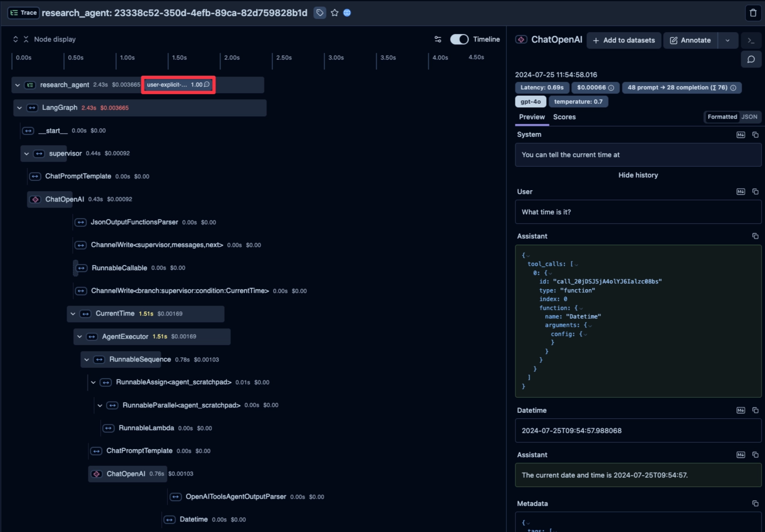Click the supervisor ChatOpenAI generation sparkle icon
The image size is (765, 532).
(x=36, y=199)
